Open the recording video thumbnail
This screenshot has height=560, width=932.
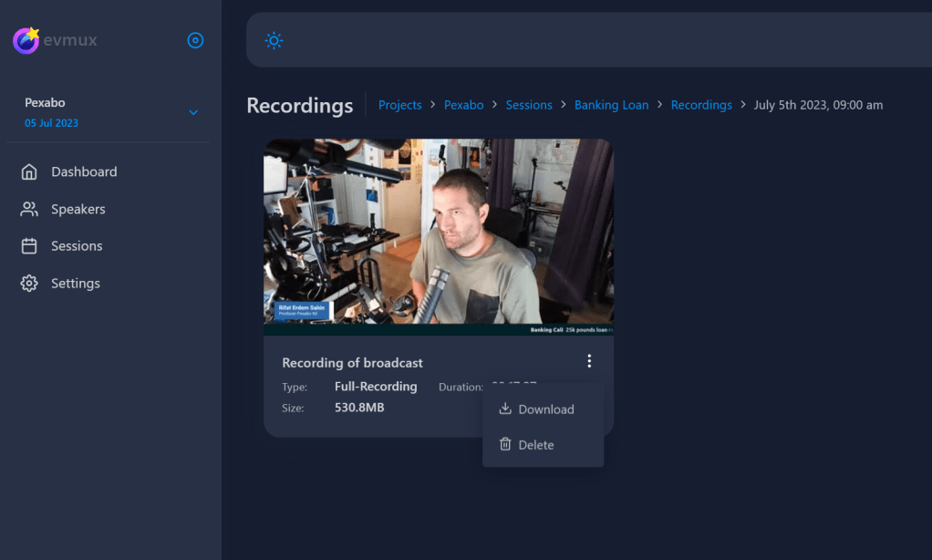click(x=439, y=237)
